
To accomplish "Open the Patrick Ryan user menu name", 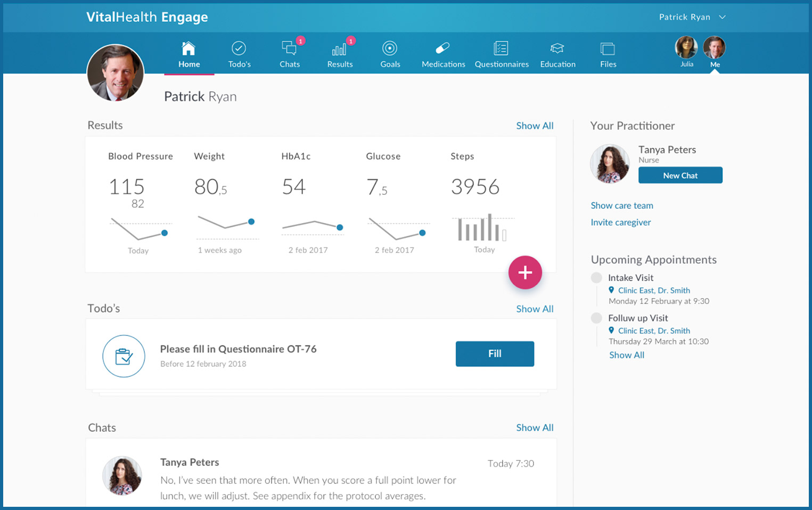I will [x=685, y=17].
